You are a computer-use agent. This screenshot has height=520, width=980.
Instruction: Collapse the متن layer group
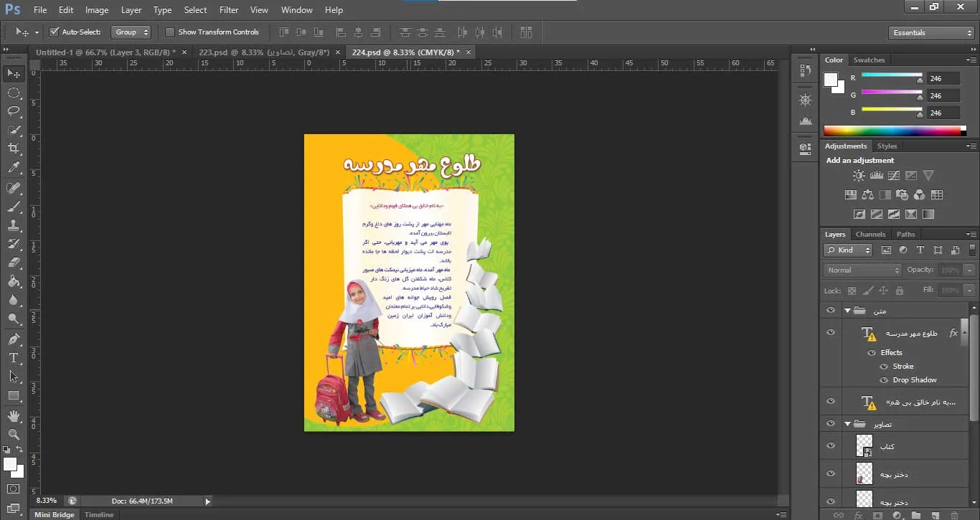pos(847,311)
